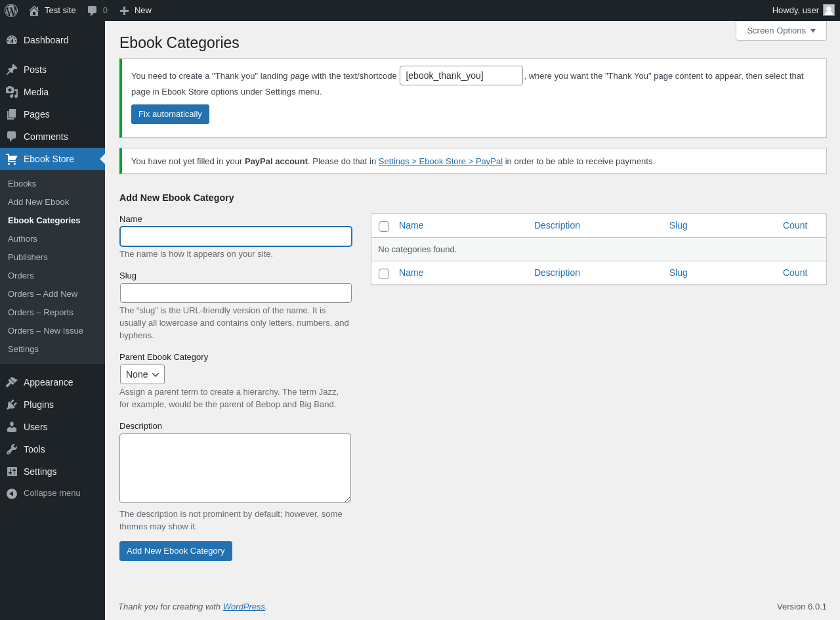This screenshot has width=840, height=620.
Task: Click the WordPress logo icon
Action: coord(11,11)
